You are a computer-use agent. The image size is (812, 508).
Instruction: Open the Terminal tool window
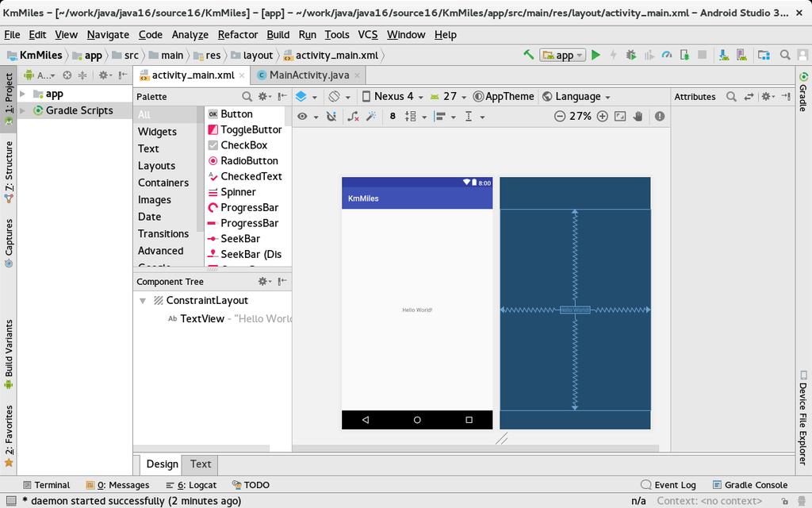[x=47, y=485]
